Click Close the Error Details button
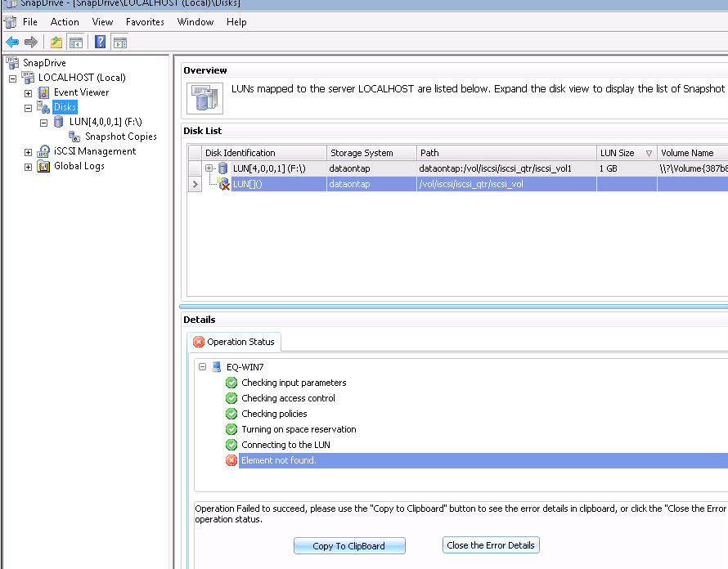The width and height of the screenshot is (728, 569). point(491,545)
